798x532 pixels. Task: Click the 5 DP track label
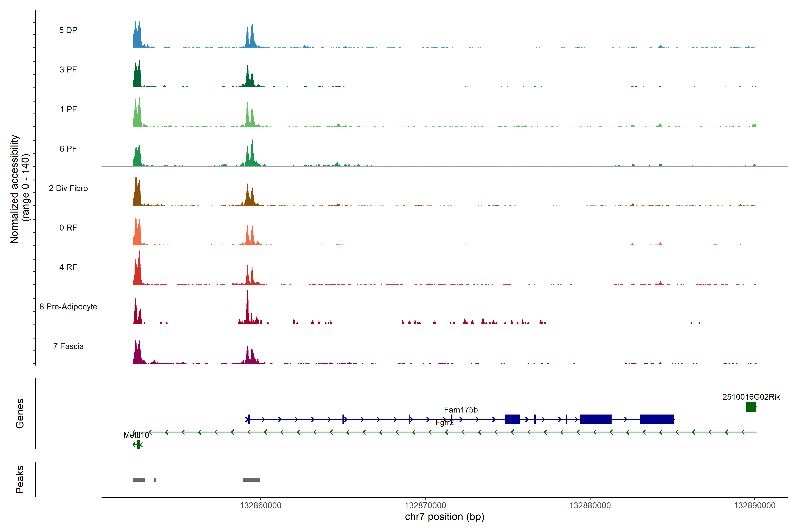pos(68,30)
